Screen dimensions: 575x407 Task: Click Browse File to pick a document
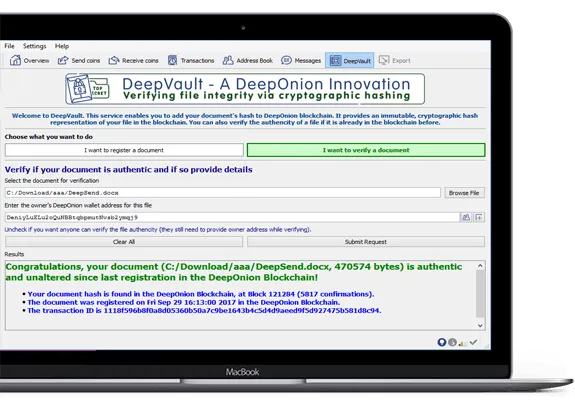[464, 193]
